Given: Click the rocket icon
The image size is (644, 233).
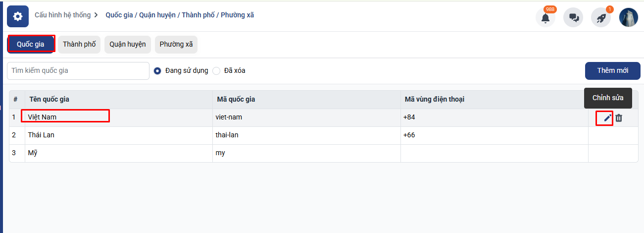Looking at the screenshot, I should 601,18.
